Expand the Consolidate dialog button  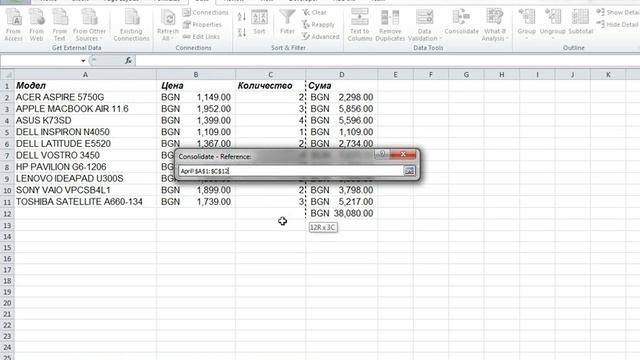click(x=409, y=171)
